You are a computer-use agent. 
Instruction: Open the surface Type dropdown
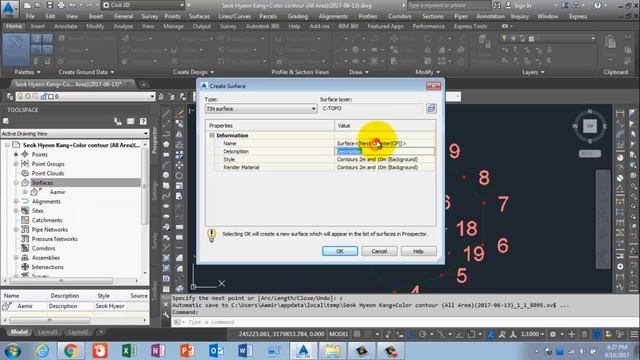click(261, 109)
